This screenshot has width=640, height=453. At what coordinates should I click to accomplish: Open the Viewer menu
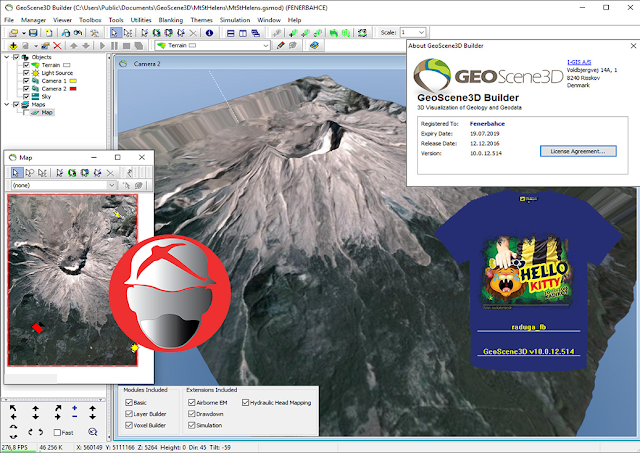coord(62,20)
